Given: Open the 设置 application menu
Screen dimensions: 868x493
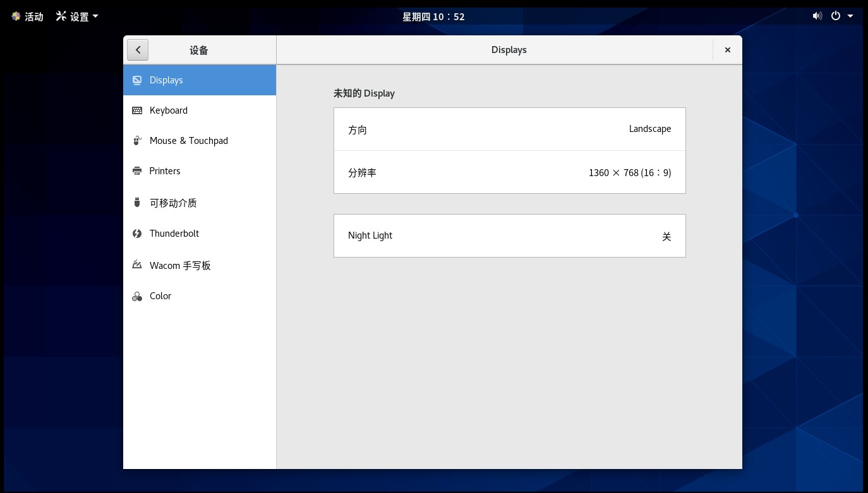Looking at the screenshot, I should tap(77, 16).
